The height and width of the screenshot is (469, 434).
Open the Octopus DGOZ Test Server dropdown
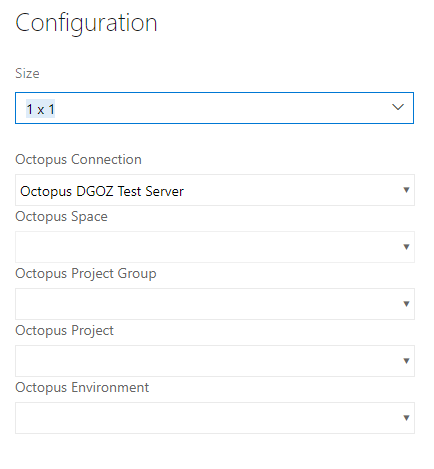coord(215,190)
